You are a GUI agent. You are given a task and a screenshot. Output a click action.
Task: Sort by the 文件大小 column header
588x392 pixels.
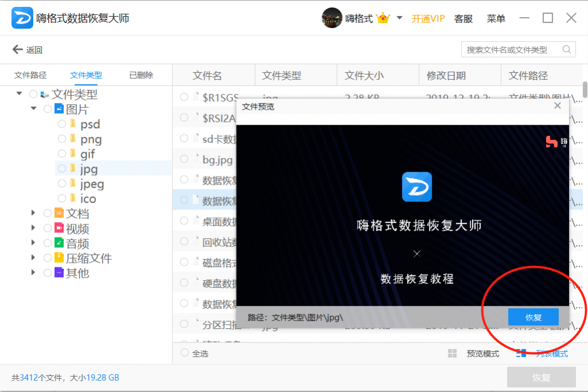point(363,75)
